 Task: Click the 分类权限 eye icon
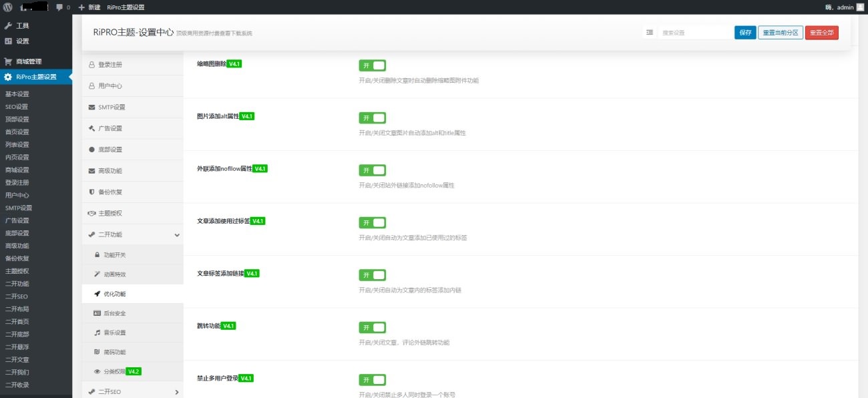[97, 371]
